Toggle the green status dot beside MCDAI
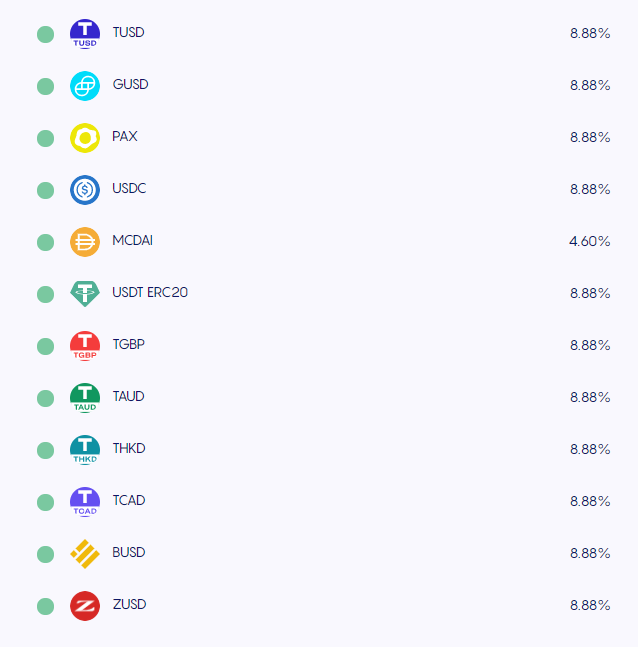The image size is (638, 647). pyautogui.click(x=45, y=242)
